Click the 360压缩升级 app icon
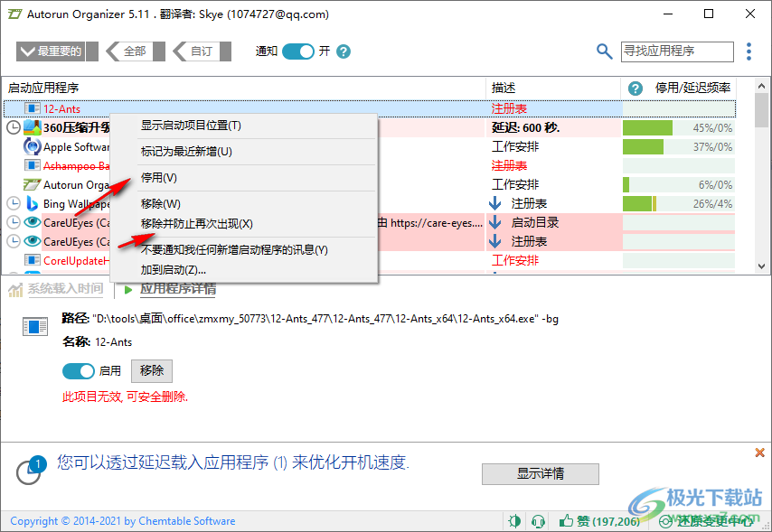 (32, 127)
